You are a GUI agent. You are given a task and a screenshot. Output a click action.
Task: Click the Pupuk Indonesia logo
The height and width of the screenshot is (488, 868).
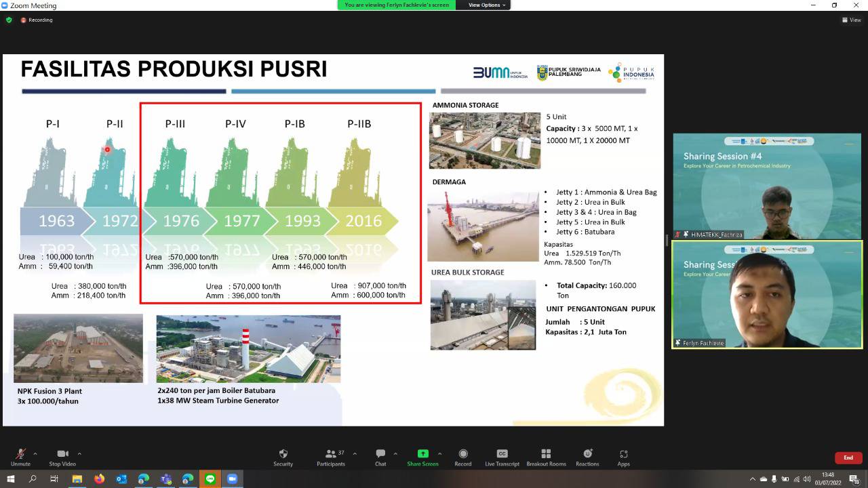(x=631, y=73)
